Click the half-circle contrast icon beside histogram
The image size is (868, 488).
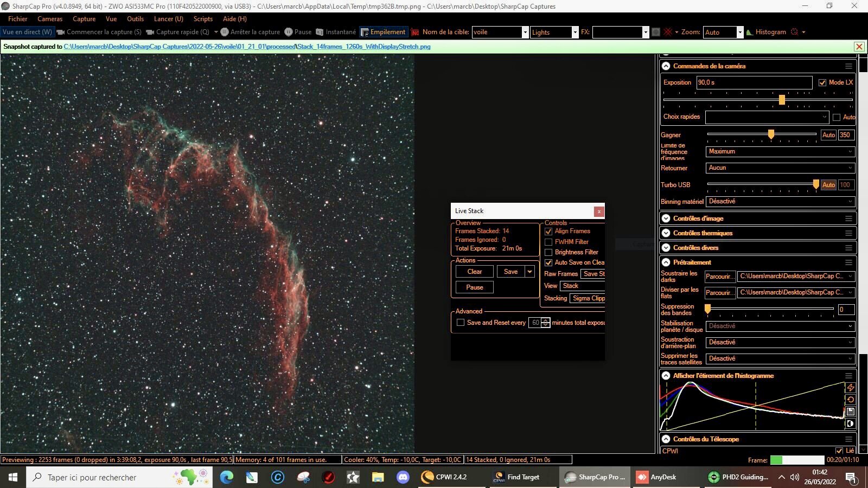click(850, 423)
